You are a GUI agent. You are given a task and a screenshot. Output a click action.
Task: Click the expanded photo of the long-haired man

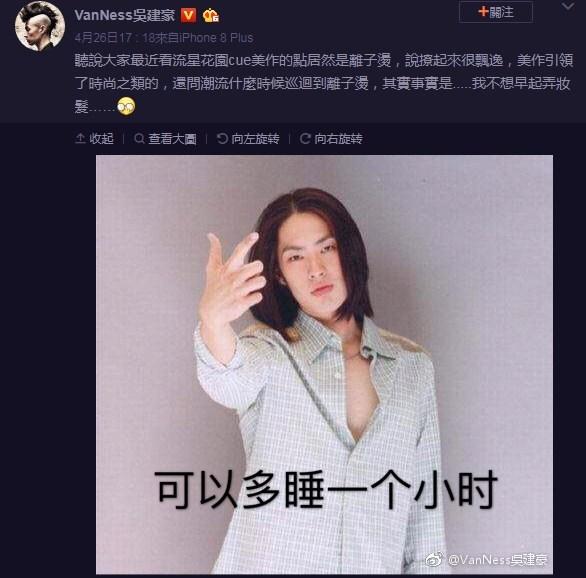(324, 364)
